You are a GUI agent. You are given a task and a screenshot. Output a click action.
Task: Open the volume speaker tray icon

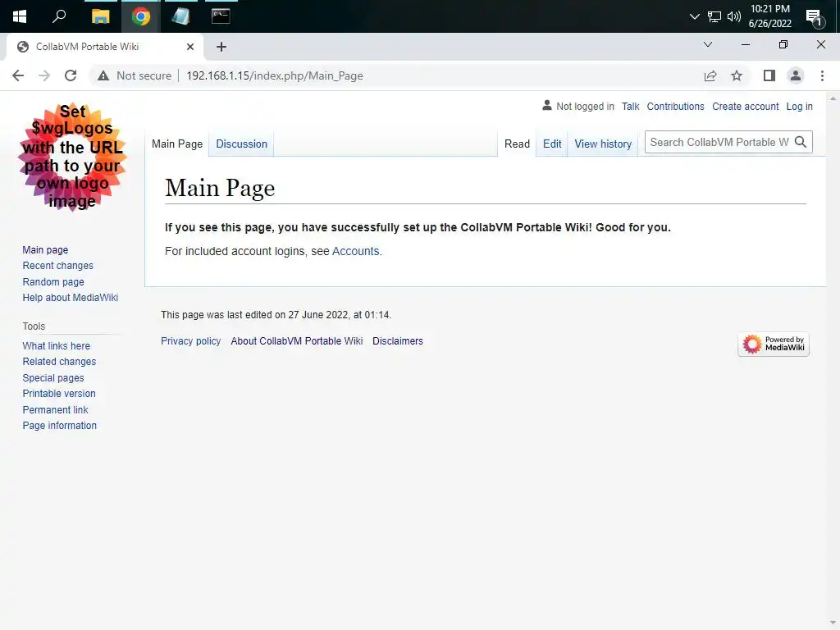coord(734,16)
